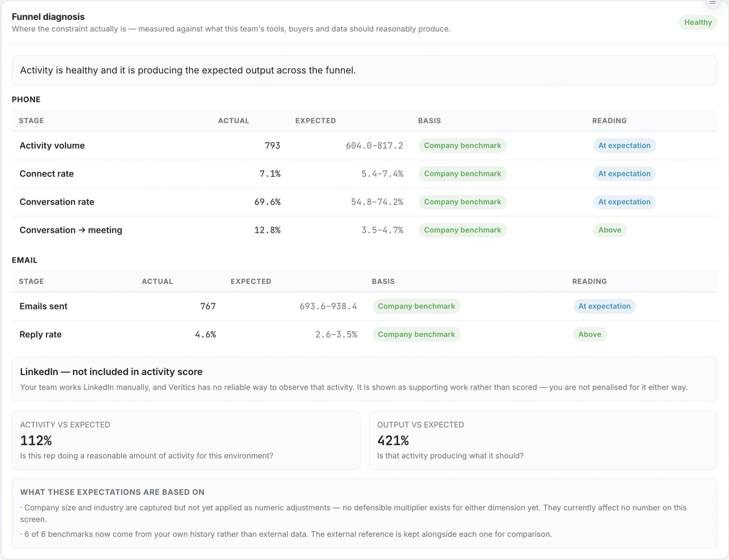Click the 54.8–74.2% expected range

pyautogui.click(x=377, y=202)
